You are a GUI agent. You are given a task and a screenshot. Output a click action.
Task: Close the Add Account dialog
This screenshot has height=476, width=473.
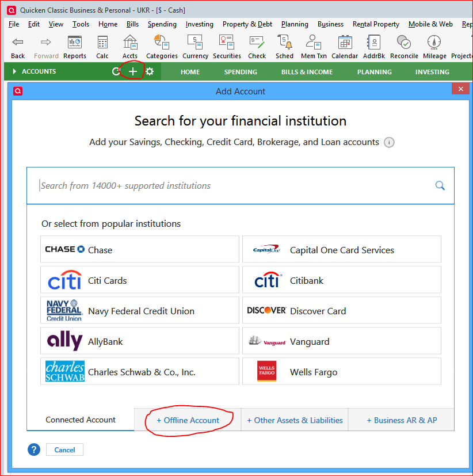point(460,89)
